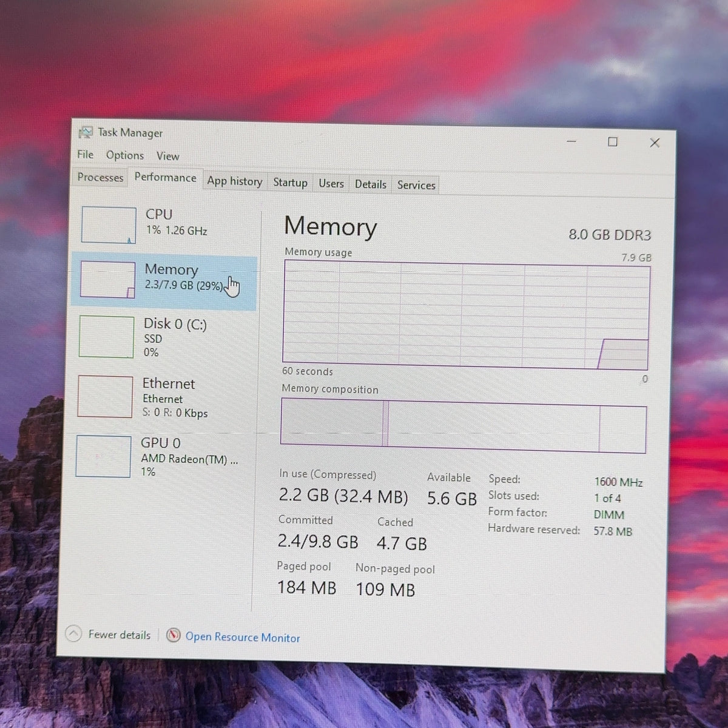Open the Options menu
Viewport: 728px width, 728px height.
coord(125,155)
